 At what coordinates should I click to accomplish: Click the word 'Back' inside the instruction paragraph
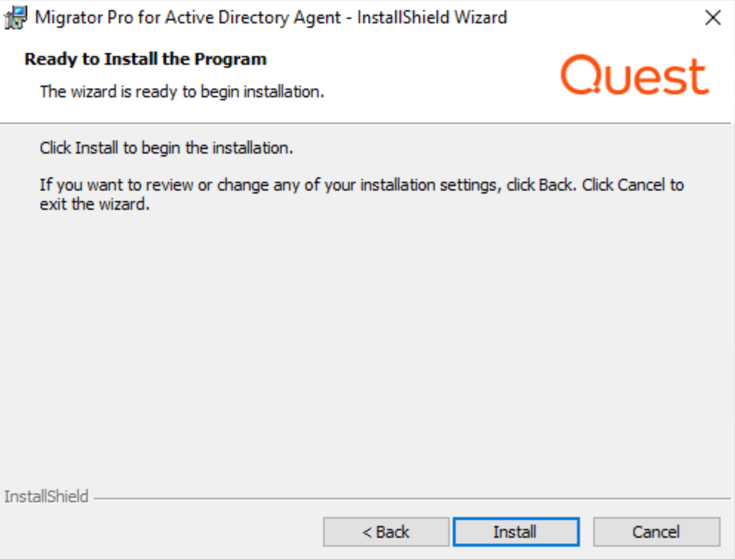coord(556,185)
